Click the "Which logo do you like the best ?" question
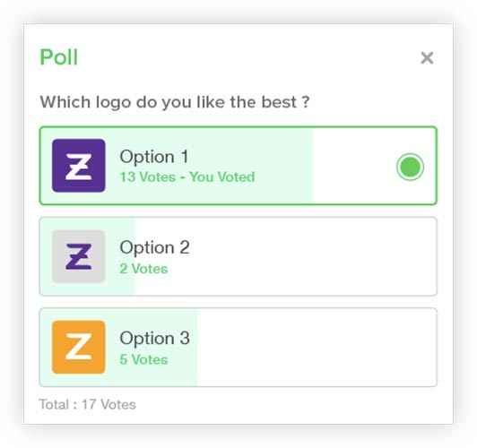This screenshot has width=477, height=448. tap(175, 102)
